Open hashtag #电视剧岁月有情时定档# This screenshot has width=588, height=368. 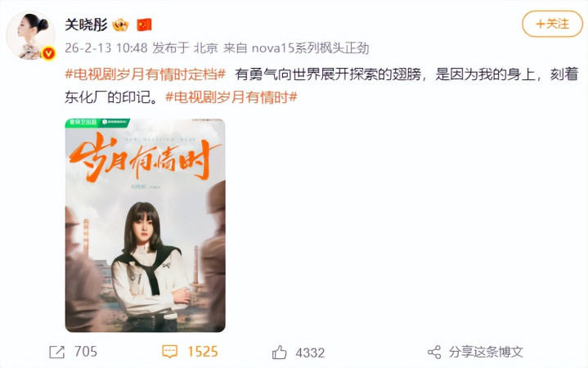(x=145, y=74)
